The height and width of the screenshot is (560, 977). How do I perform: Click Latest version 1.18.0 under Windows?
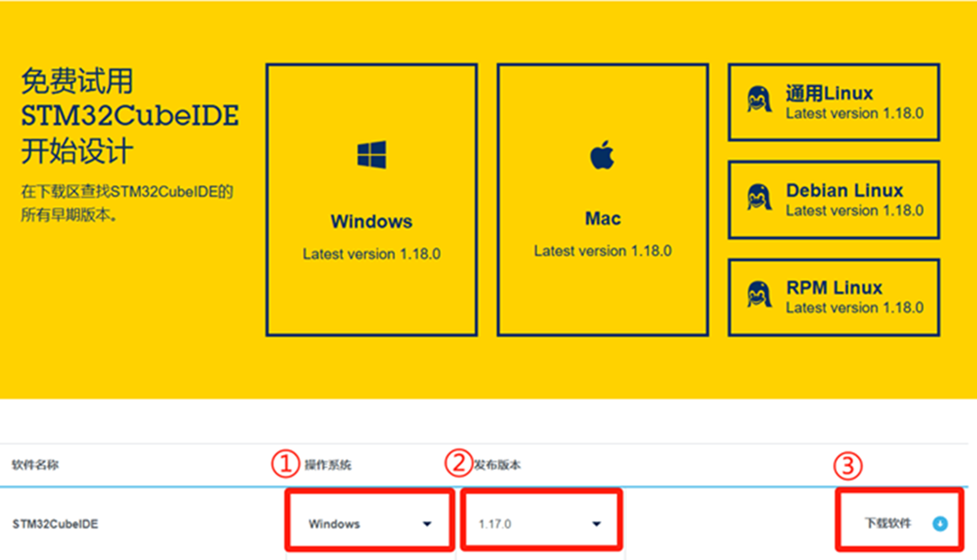point(371,254)
